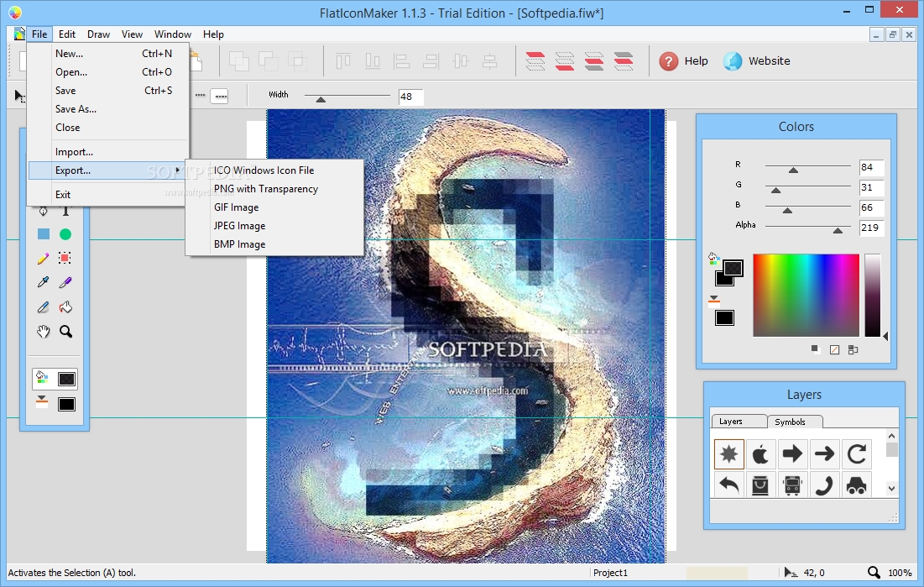Insert the Apple logo symbol
The height and width of the screenshot is (587, 924).
pyautogui.click(x=760, y=453)
